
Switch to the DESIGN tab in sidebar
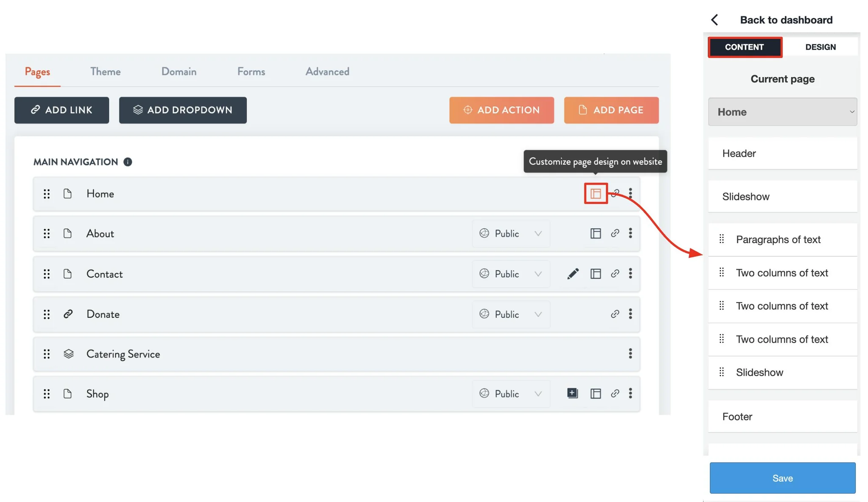[821, 47]
